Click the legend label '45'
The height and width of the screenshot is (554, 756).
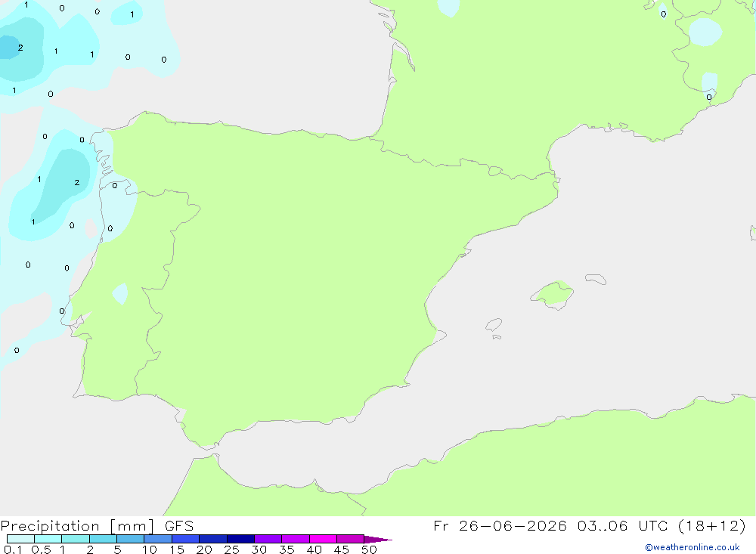tap(342, 549)
